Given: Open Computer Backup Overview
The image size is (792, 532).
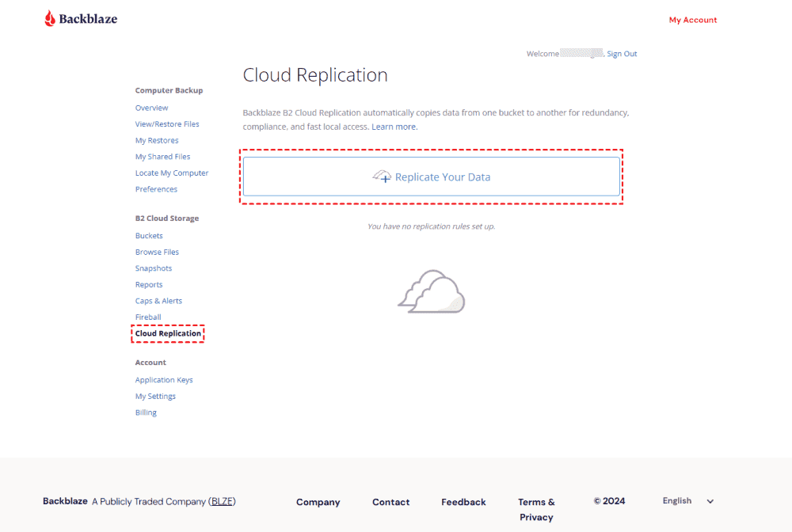Looking at the screenshot, I should point(151,108).
